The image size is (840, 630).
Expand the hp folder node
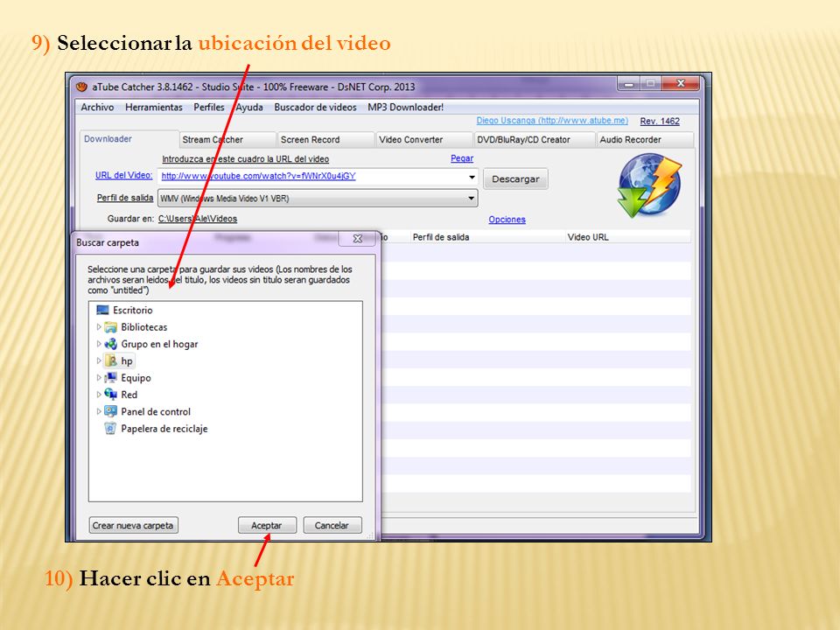point(99,361)
